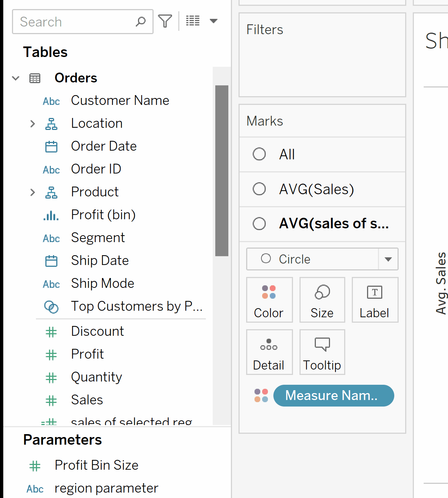Viewport: 448px width, 498px height.
Task: Open the Color marks card
Action: [x=269, y=300]
